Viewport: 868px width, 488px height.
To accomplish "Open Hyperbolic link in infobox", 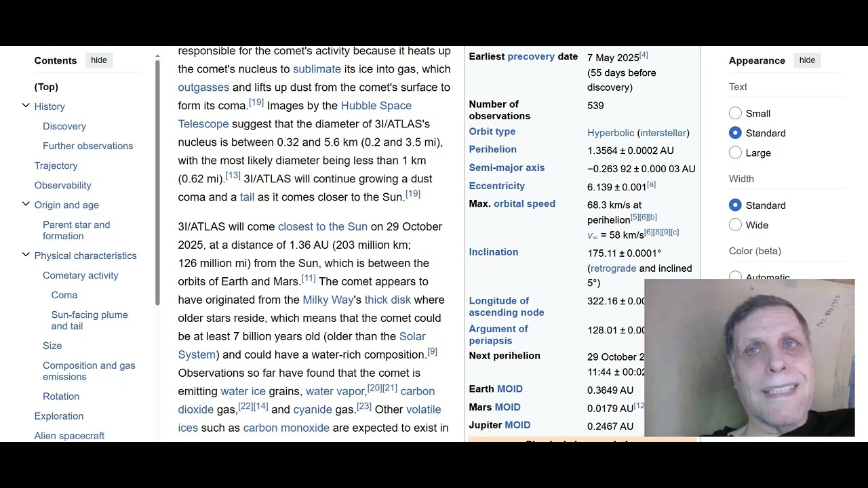I will click(x=611, y=133).
